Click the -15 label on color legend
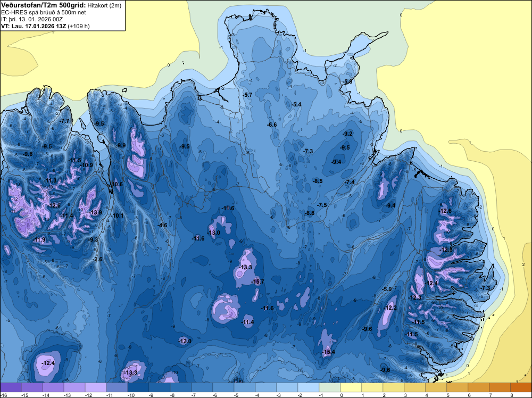This screenshot has width=532, height=398. tap(25, 395)
